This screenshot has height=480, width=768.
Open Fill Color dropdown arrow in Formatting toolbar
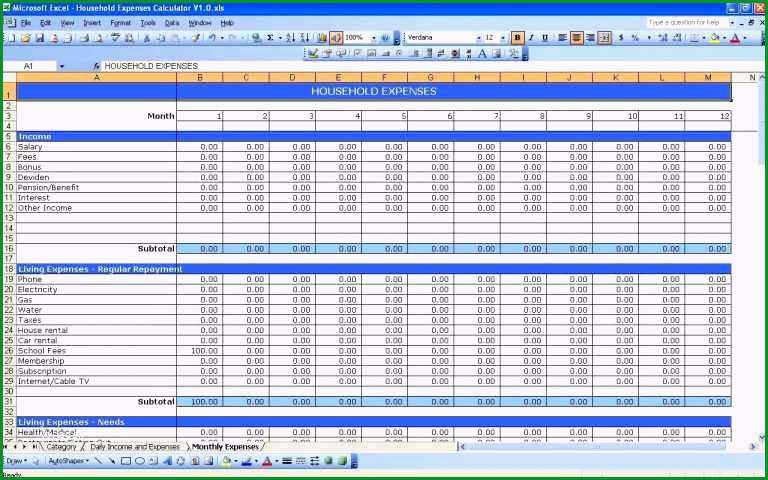tap(724, 38)
